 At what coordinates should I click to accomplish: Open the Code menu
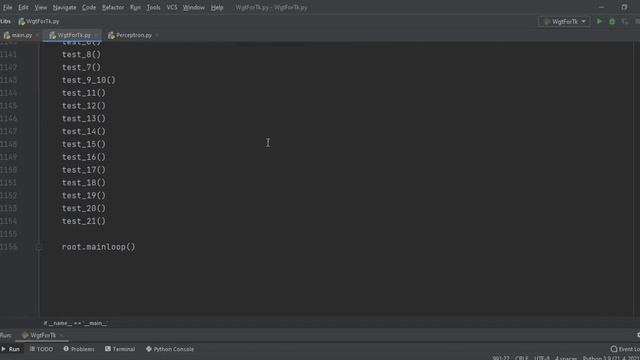coord(89,7)
